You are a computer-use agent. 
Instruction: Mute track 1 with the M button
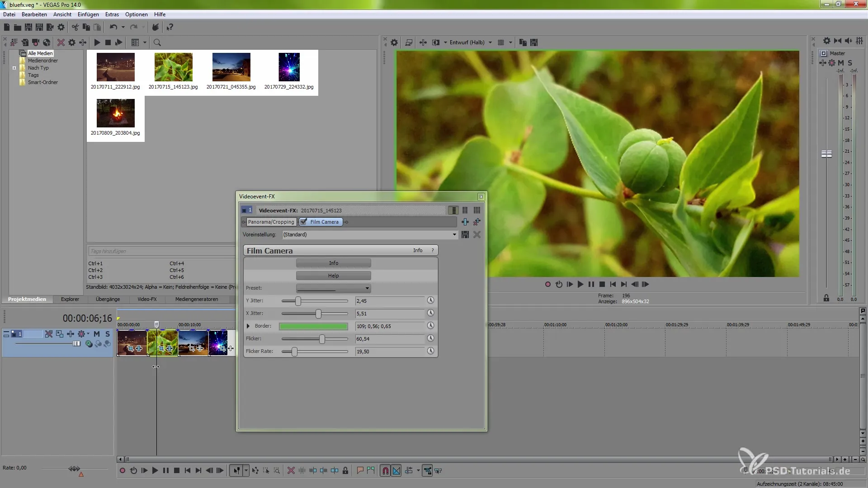coord(96,334)
